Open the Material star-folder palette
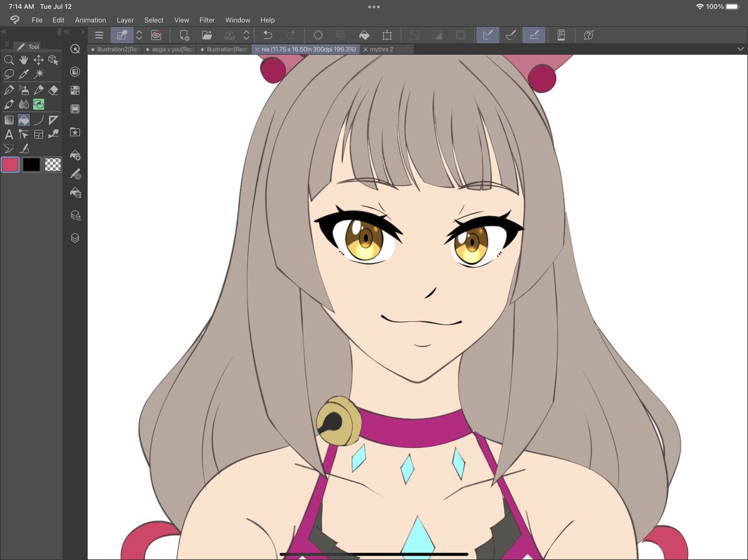Image resolution: width=748 pixels, height=560 pixels. tap(75, 132)
